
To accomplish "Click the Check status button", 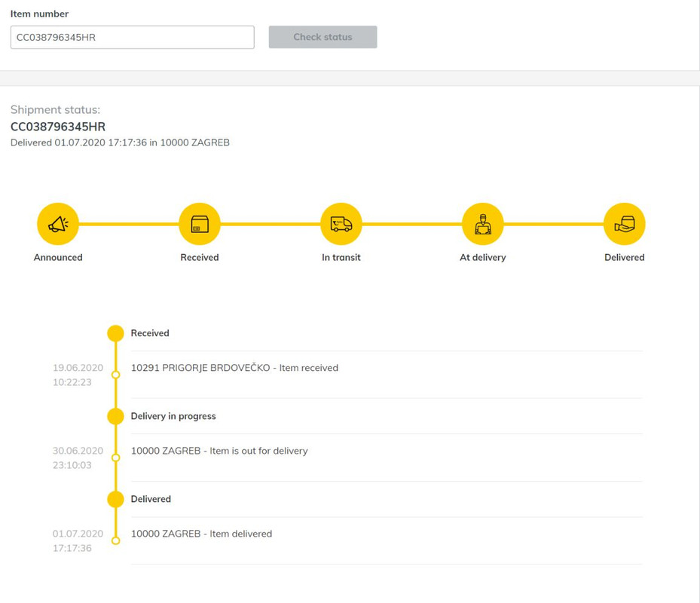I will (x=322, y=37).
